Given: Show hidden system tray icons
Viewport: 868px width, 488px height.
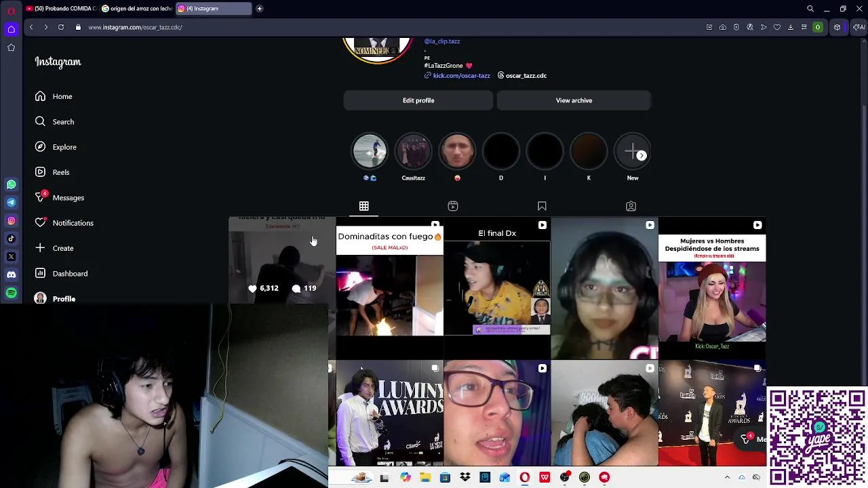Looking at the screenshot, I should point(727,477).
